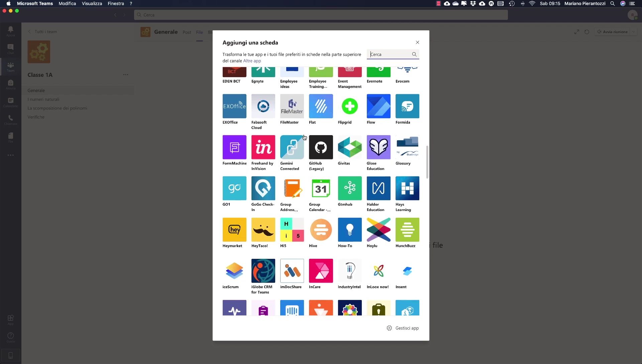This screenshot has width=642, height=364.
Task: Select the Hays Learning app
Action: click(x=407, y=188)
